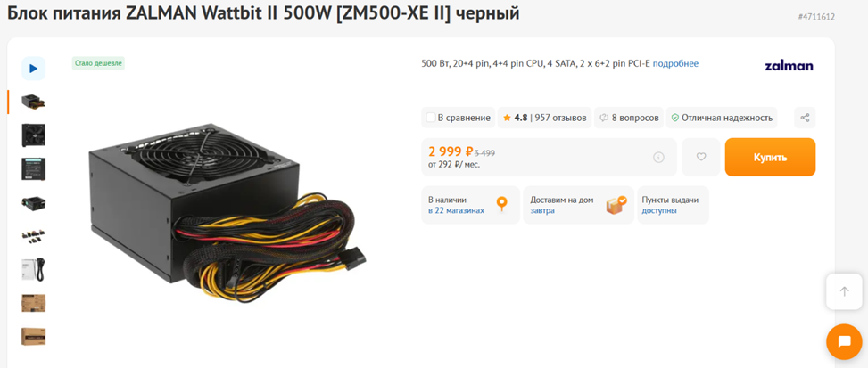Click the 'доступны' pickup points link

(658, 210)
